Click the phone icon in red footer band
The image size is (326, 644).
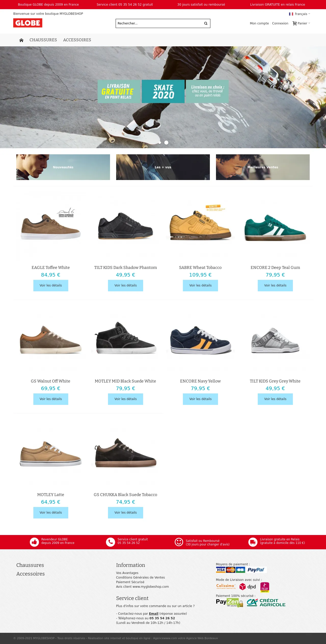[x=111, y=542]
